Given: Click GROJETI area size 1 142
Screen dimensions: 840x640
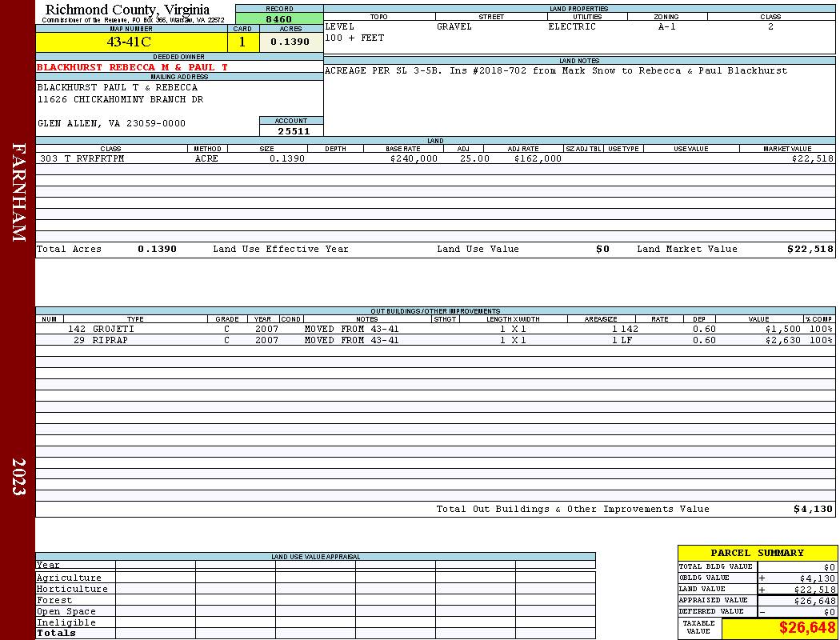Looking at the screenshot, I should click(625, 329).
